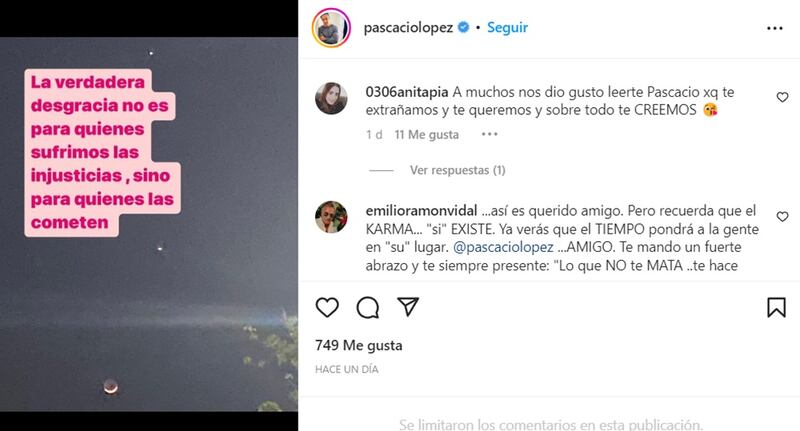Image resolution: width=800 pixels, height=431 pixels.
Task: Expand Ver respuestas (1) replies
Action: point(457,170)
